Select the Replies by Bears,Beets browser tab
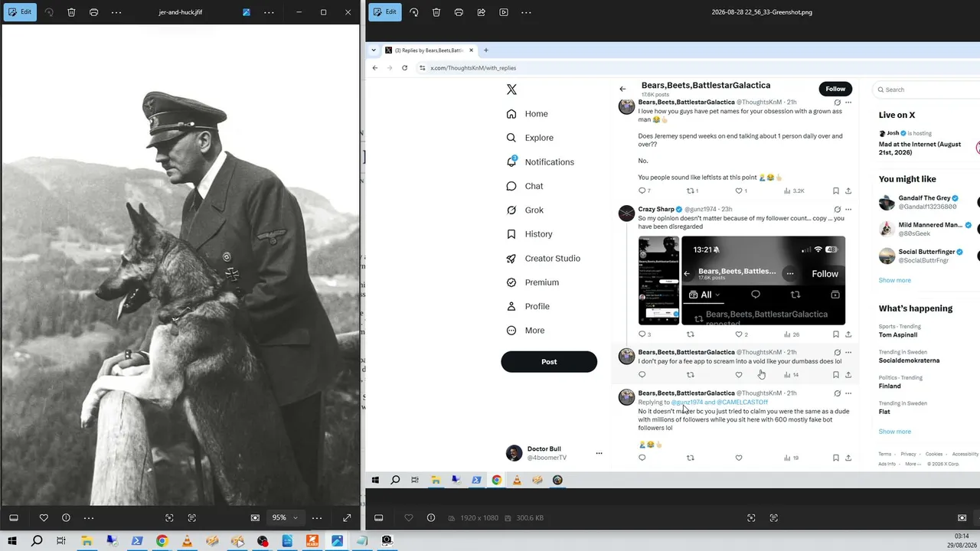The image size is (980, 551). click(429, 51)
